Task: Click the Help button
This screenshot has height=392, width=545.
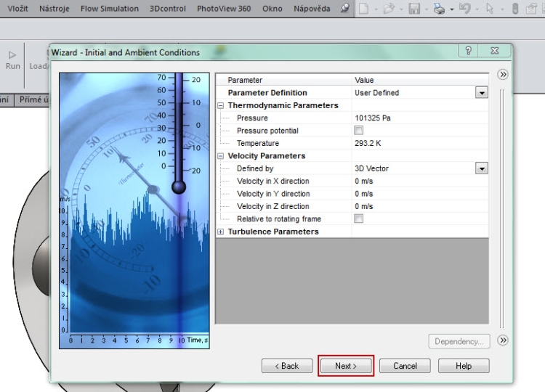Action: tap(464, 366)
